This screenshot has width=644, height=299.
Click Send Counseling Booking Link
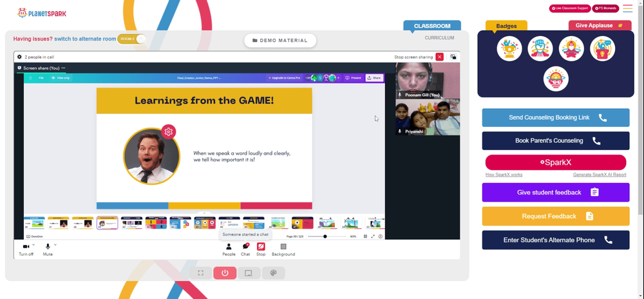pos(556,117)
